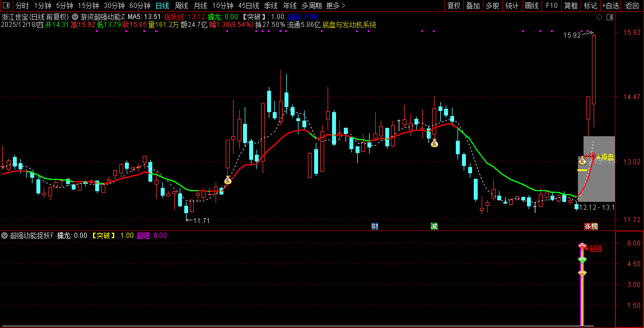Add stock with +自选 button
Image resolution: width=644 pixels, height=328 pixels.
click(x=611, y=6)
